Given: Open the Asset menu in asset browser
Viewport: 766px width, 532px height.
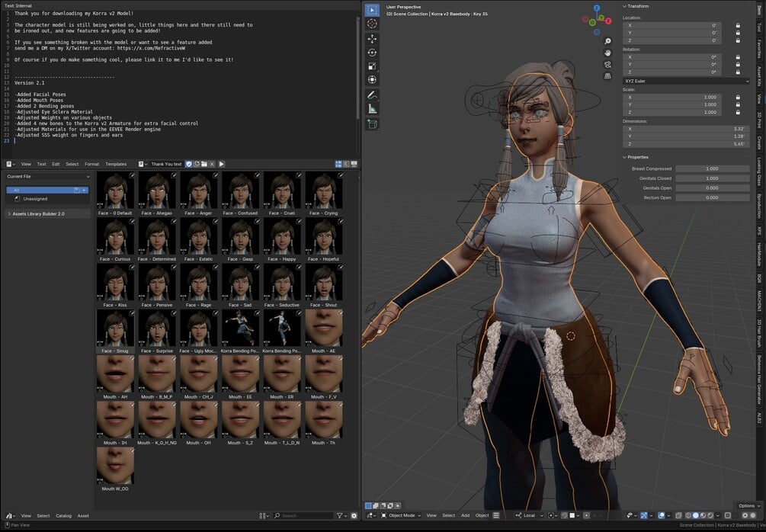Looking at the screenshot, I should pos(83,515).
